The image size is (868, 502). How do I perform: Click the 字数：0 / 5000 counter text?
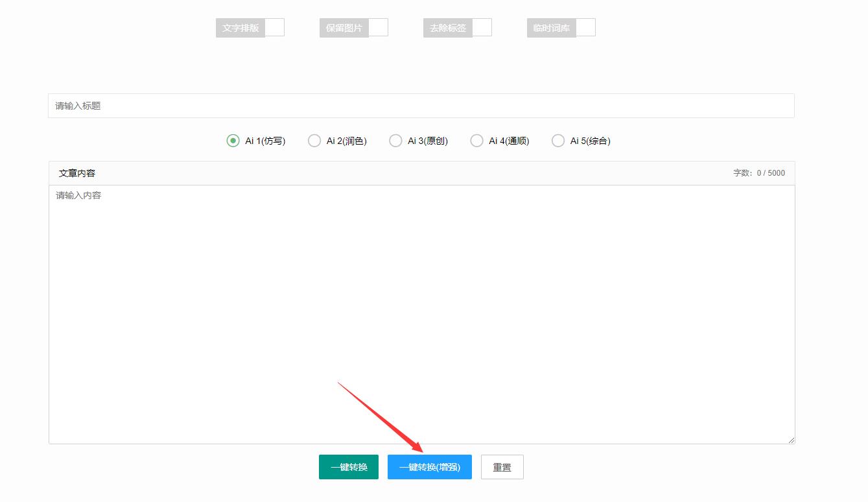pyautogui.click(x=759, y=173)
